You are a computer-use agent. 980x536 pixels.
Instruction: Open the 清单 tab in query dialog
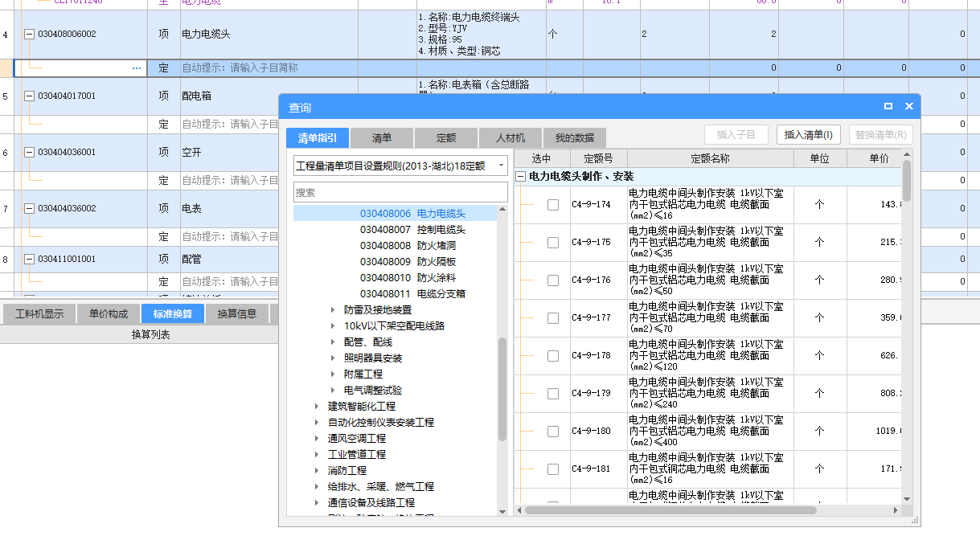pyautogui.click(x=382, y=138)
